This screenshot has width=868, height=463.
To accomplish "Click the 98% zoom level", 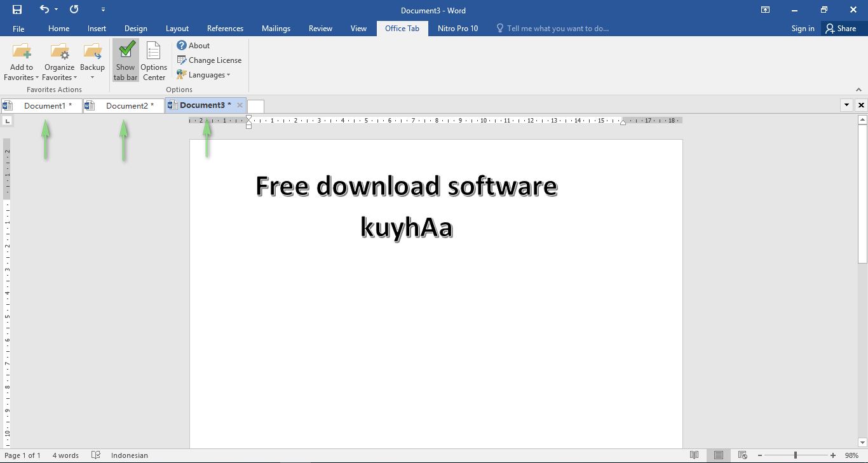I will [x=851, y=455].
